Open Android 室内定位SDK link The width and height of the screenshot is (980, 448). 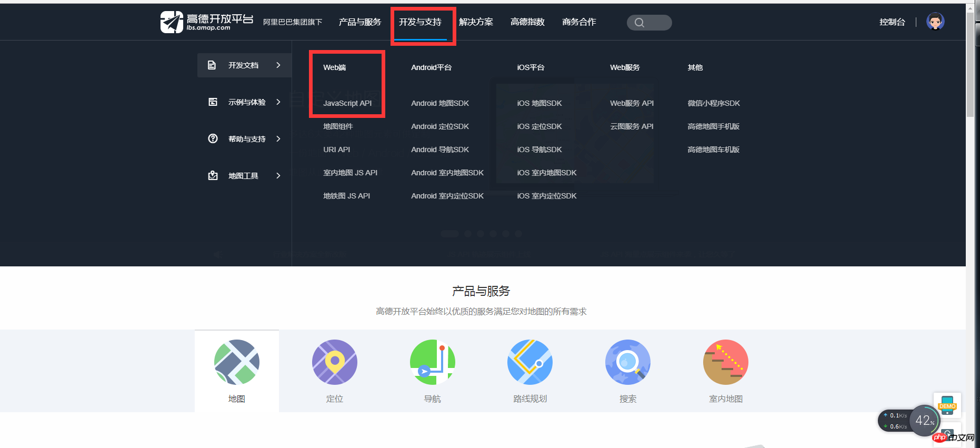[447, 196]
